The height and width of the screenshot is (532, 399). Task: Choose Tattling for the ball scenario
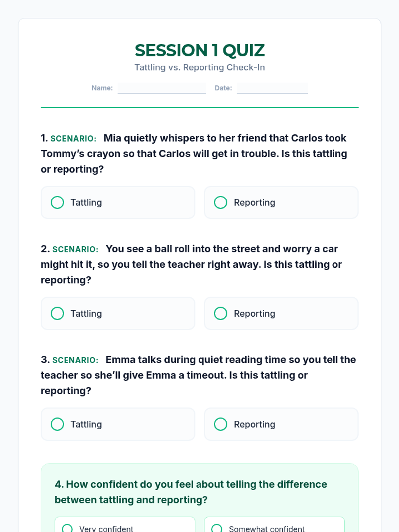tap(117, 313)
